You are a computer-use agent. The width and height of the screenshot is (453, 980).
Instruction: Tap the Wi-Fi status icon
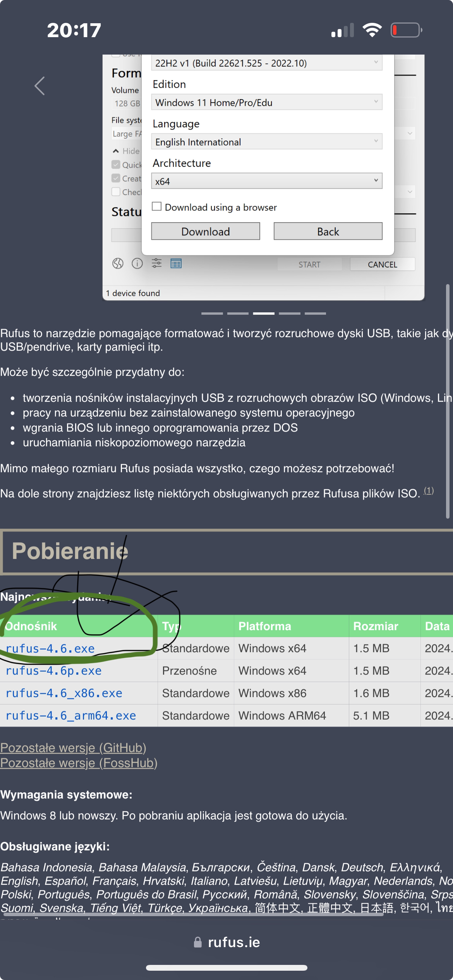pyautogui.click(x=372, y=30)
